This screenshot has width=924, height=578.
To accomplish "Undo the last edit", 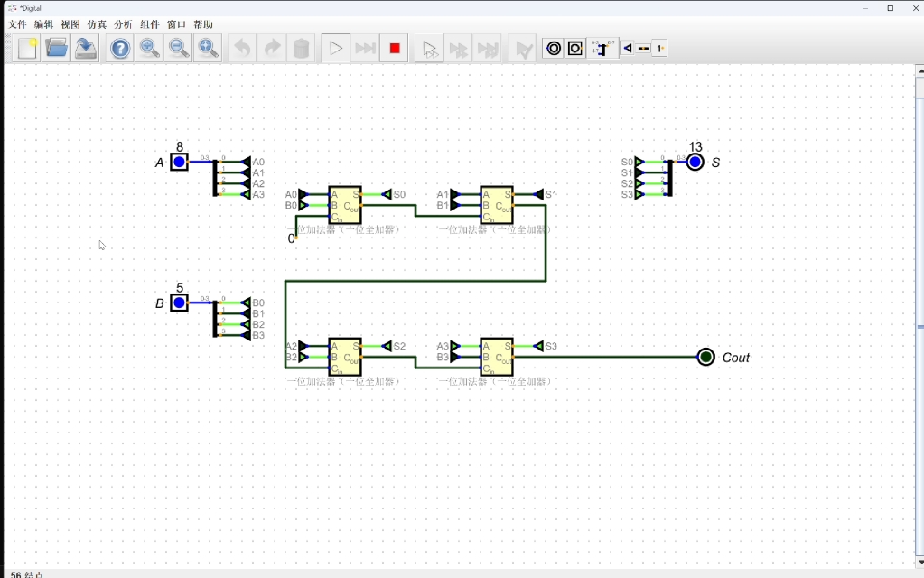I will point(242,48).
